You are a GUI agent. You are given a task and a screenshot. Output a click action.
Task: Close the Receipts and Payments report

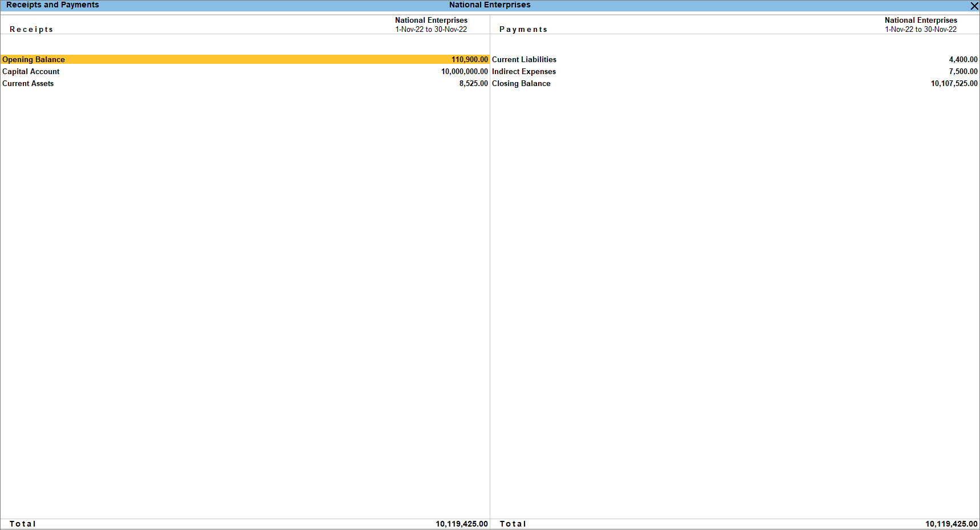974,6
